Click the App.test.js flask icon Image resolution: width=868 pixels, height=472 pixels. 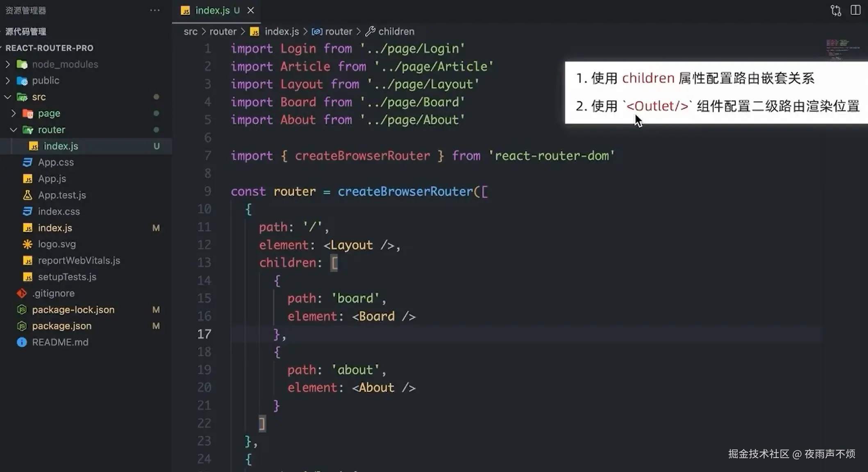[27, 195]
